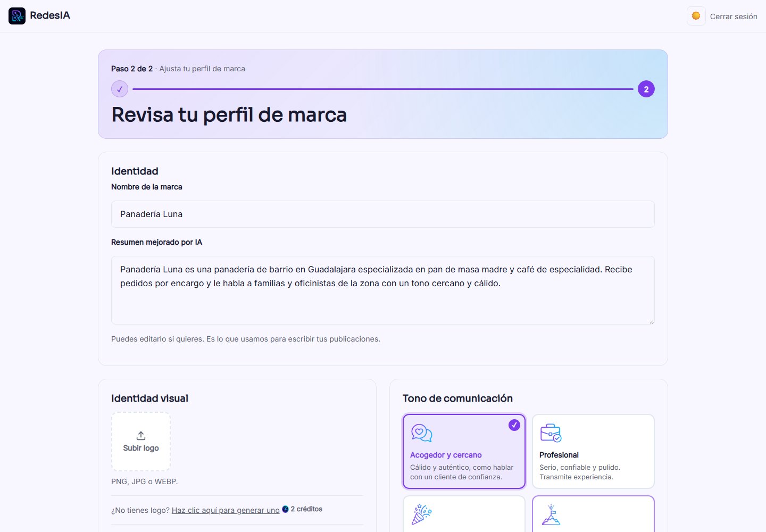The height and width of the screenshot is (532, 766).
Task: Click the Subir logo upload box
Action: (x=141, y=442)
